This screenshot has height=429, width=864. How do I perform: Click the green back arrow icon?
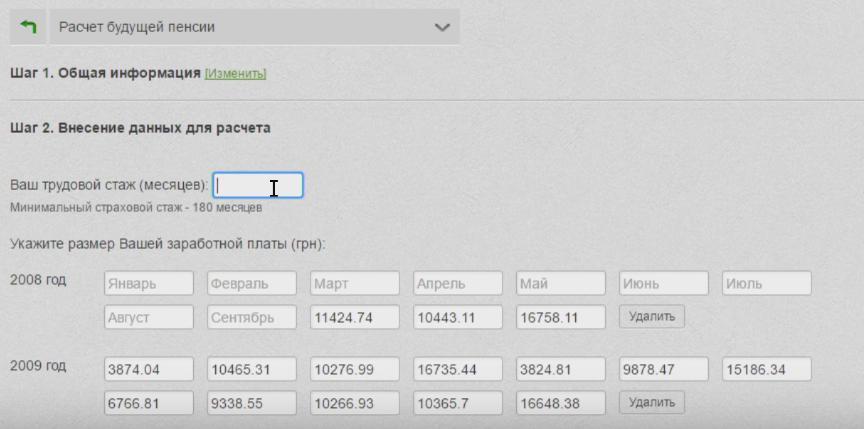pos(27,27)
